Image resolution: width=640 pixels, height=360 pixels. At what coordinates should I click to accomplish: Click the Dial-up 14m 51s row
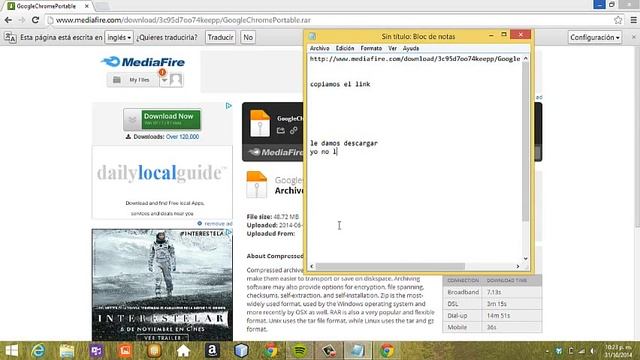tap(492, 316)
